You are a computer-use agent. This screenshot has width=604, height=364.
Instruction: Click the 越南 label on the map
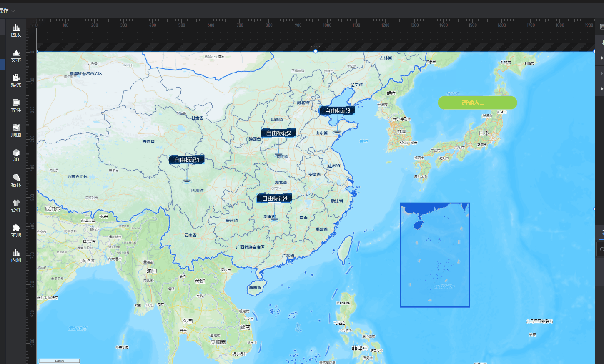pyautogui.click(x=245, y=327)
